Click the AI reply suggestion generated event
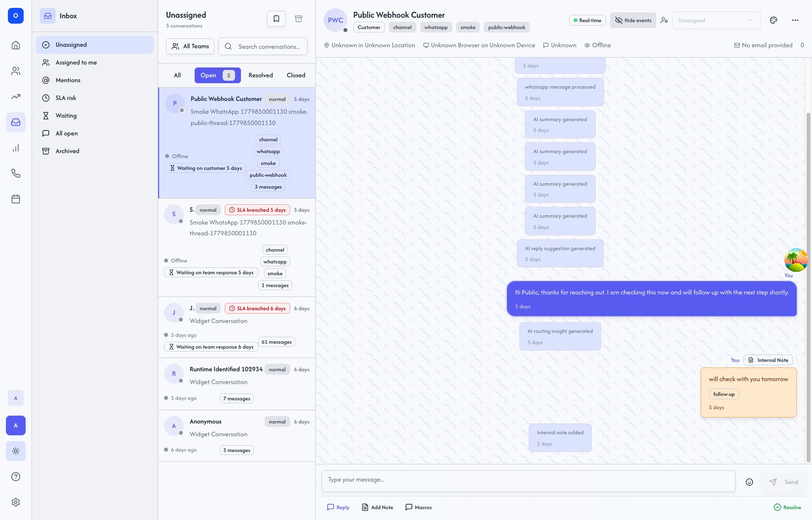 [x=560, y=254]
